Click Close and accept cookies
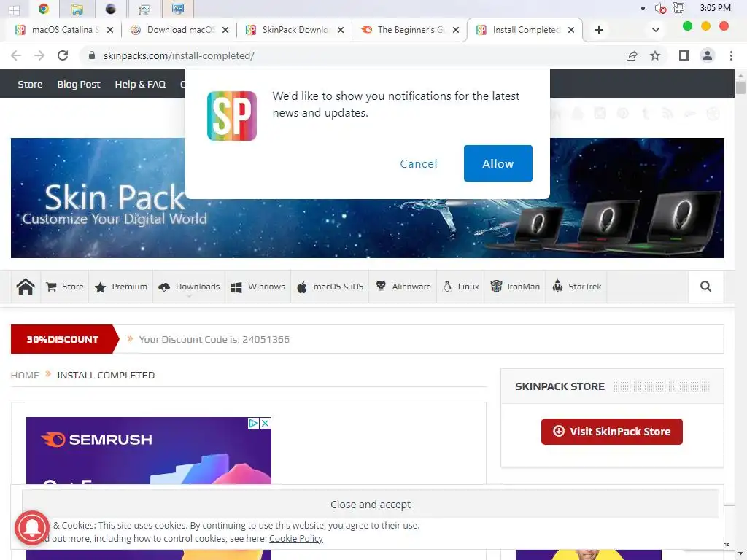The image size is (747, 560). tap(371, 505)
